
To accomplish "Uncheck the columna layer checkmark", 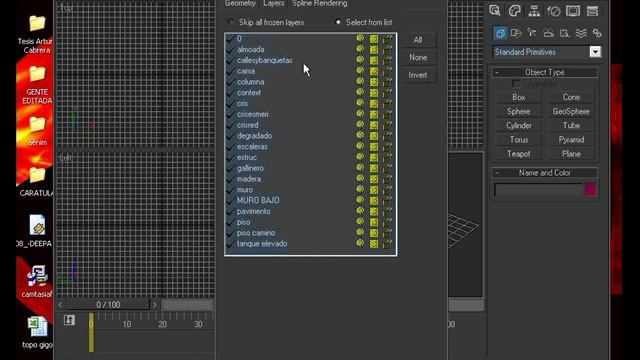I will (230, 82).
